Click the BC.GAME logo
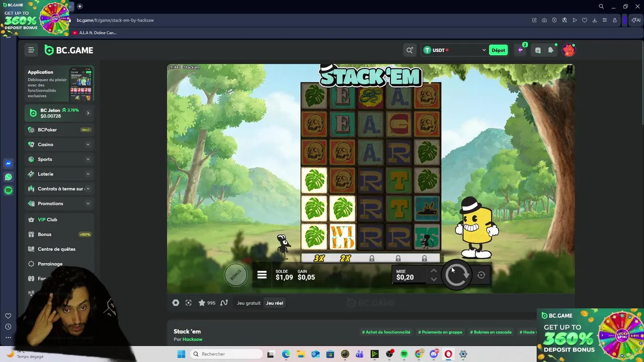Screen dimensions: 644x362 pos(68,50)
